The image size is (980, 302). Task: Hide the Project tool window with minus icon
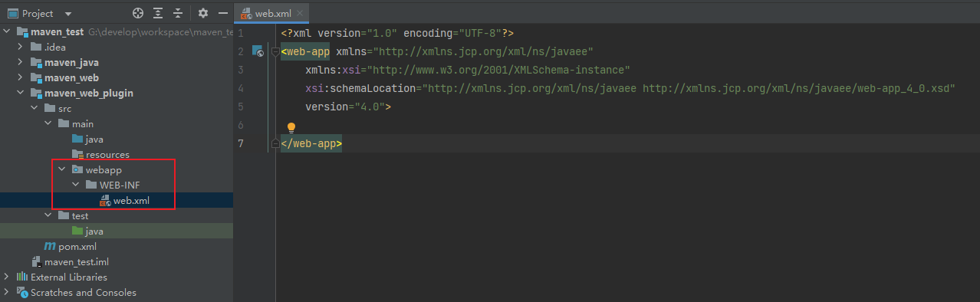(223, 13)
